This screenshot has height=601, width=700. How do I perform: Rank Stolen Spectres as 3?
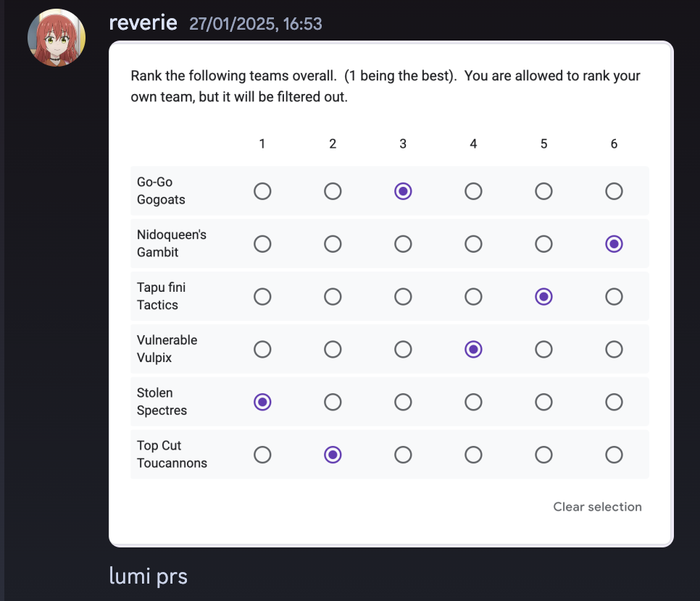pyautogui.click(x=403, y=402)
